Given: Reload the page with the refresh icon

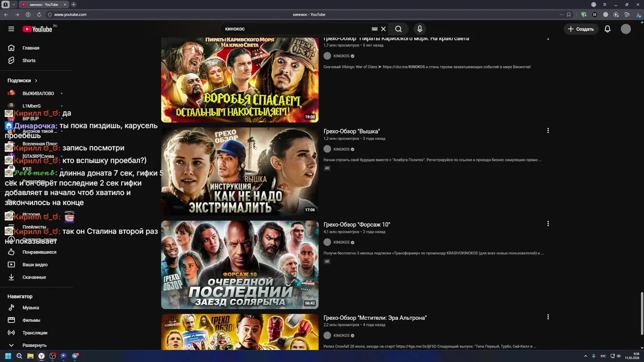Looking at the screenshot, I should pos(39,15).
